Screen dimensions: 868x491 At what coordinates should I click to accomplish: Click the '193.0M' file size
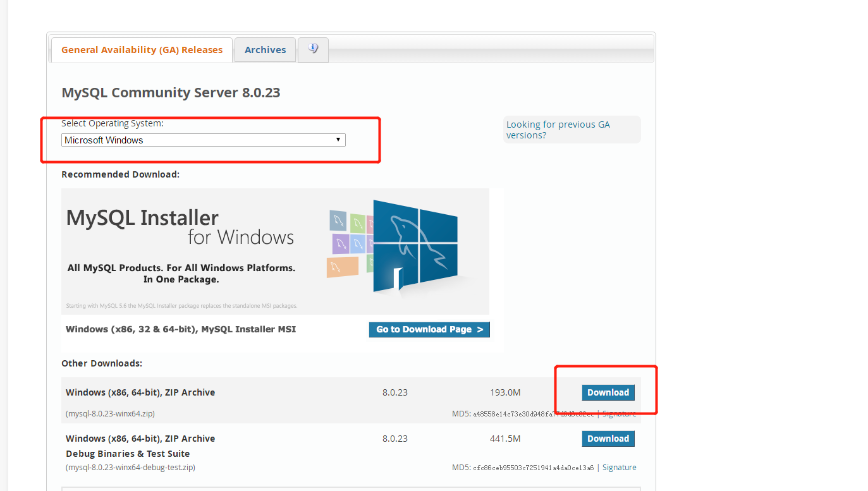tap(505, 392)
